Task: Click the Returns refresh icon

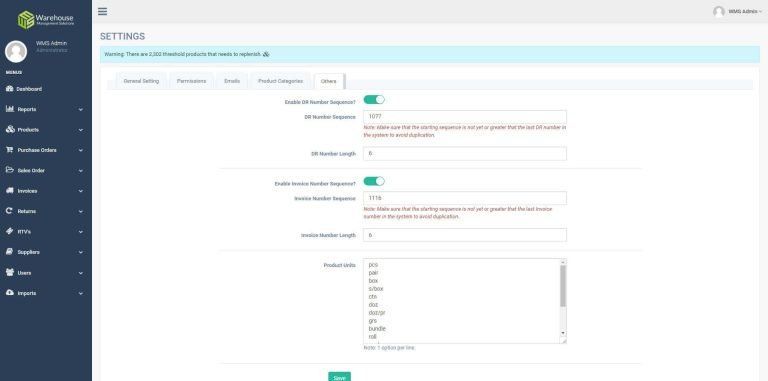Action: click(x=9, y=211)
